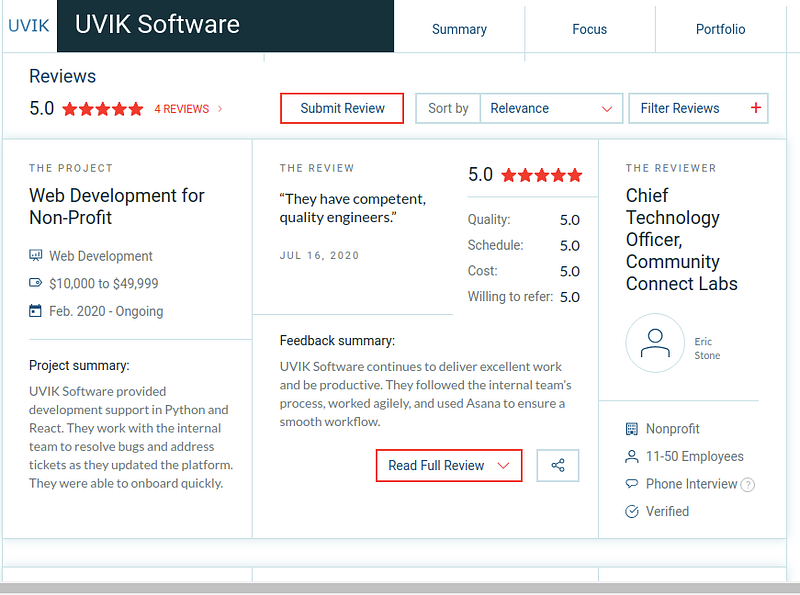Expand Read Full Review
800x595 pixels.
pos(449,466)
